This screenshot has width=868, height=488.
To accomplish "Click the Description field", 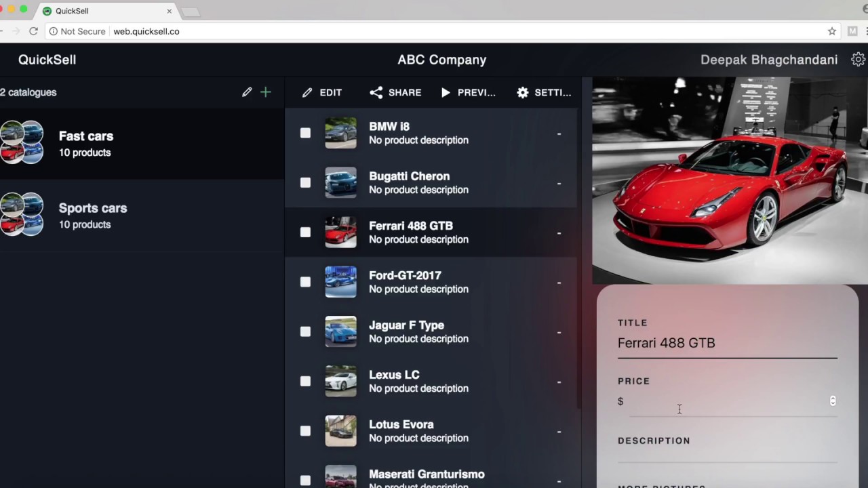I will pos(727,455).
